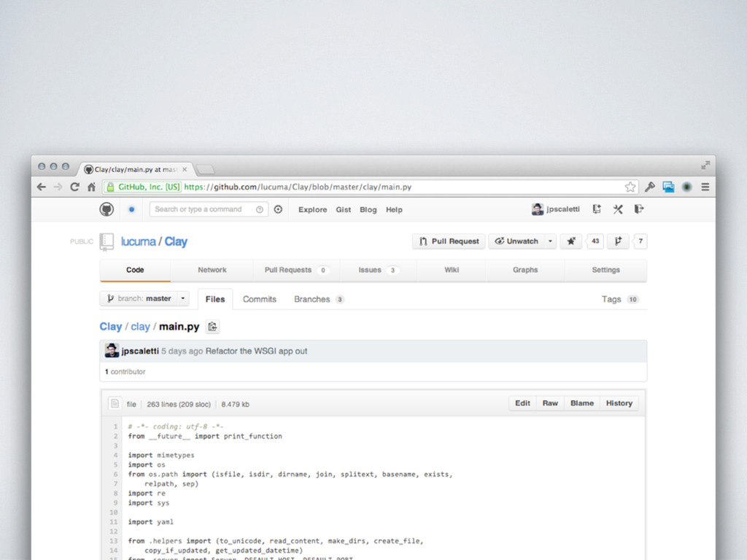Screen dimensions: 747x560
Task: Open the Graphs tab
Action: click(525, 270)
